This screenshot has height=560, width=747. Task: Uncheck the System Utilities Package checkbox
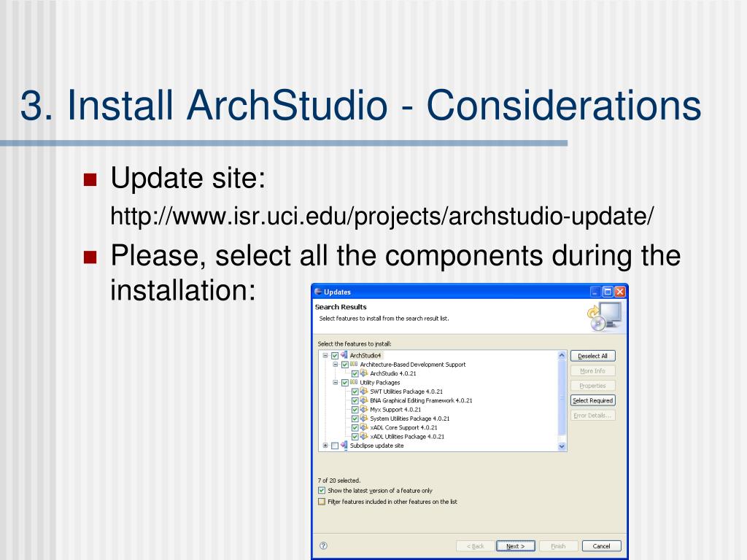point(355,419)
